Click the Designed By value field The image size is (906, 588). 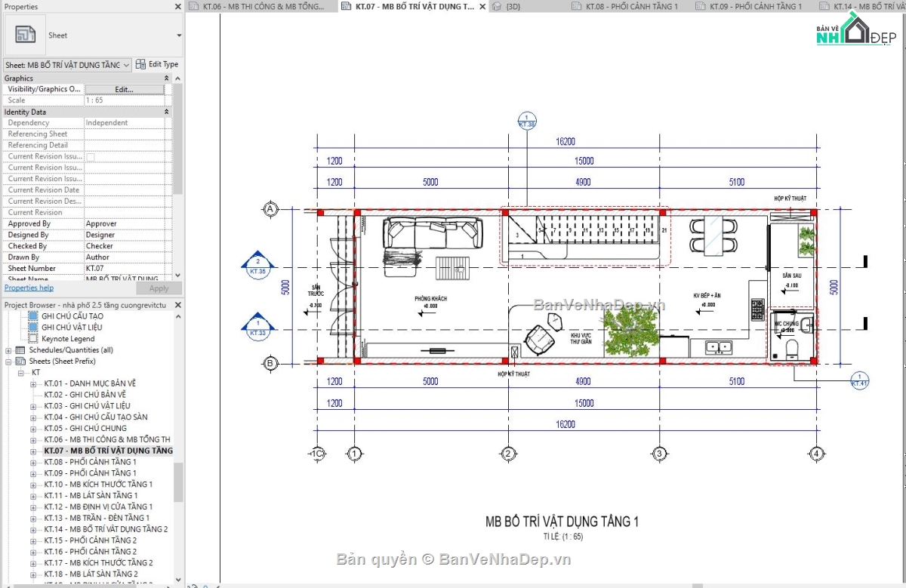[124, 235]
